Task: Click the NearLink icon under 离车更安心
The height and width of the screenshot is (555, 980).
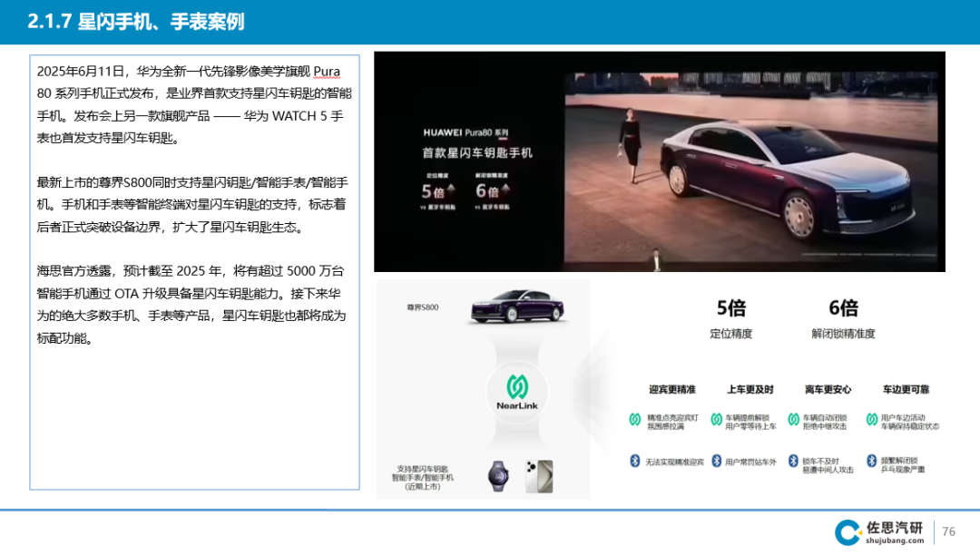Action: click(793, 419)
